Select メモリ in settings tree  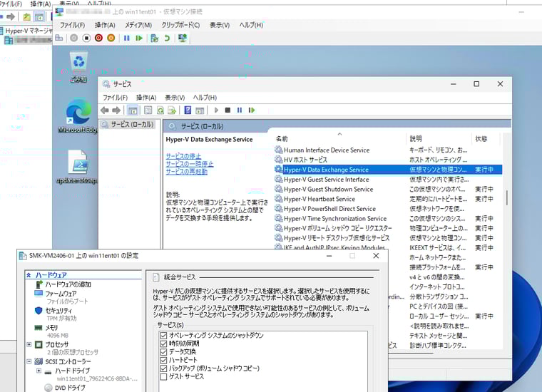coord(51,327)
